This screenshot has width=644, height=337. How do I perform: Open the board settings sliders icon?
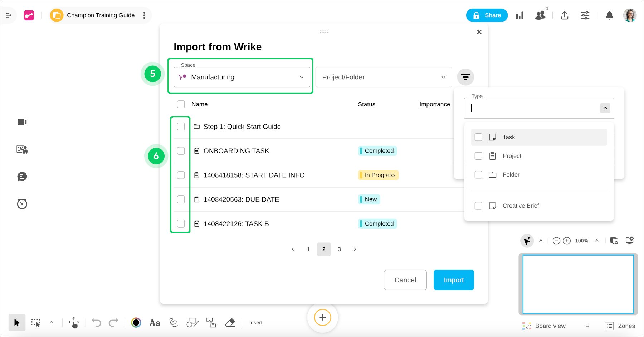(x=585, y=15)
